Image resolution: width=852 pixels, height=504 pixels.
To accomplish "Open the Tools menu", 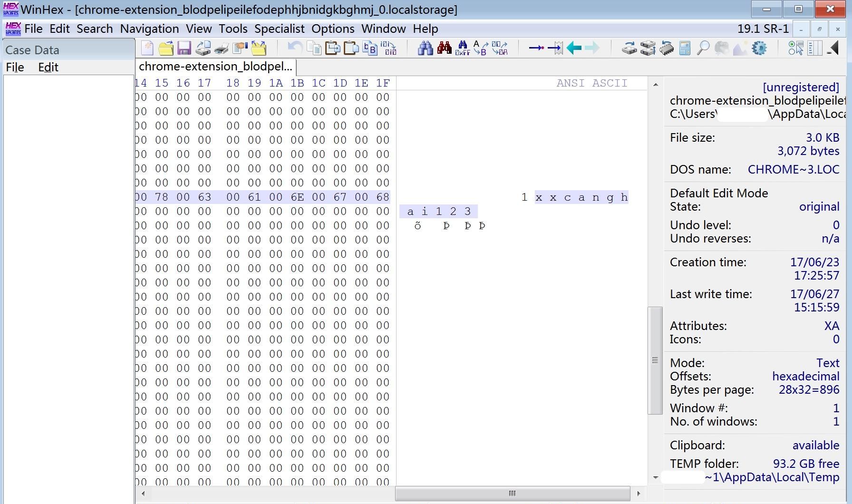I will (233, 29).
